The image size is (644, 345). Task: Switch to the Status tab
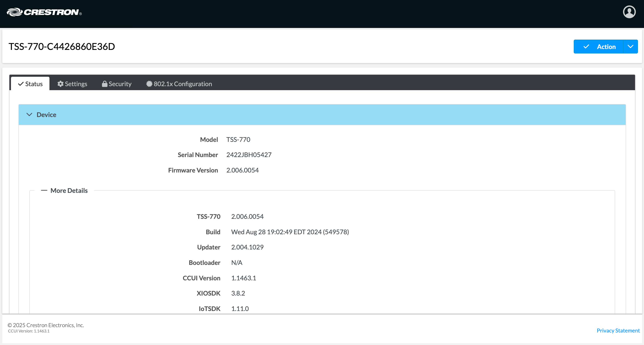point(30,84)
